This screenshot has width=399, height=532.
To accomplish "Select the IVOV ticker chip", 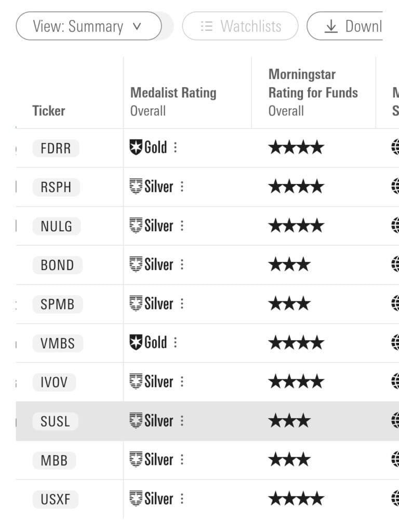I will tap(54, 382).
